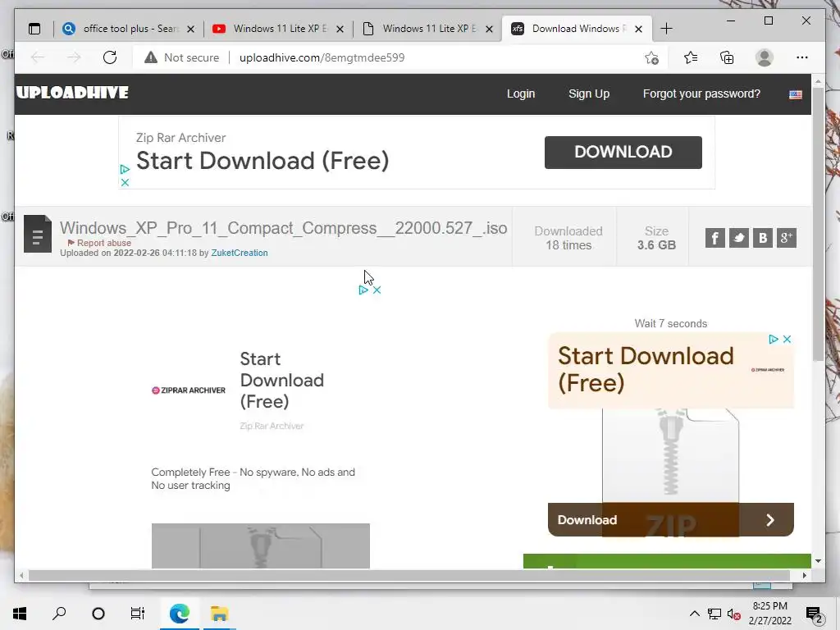
Task: Close the office tool plus tab
Action: point(190,30)
